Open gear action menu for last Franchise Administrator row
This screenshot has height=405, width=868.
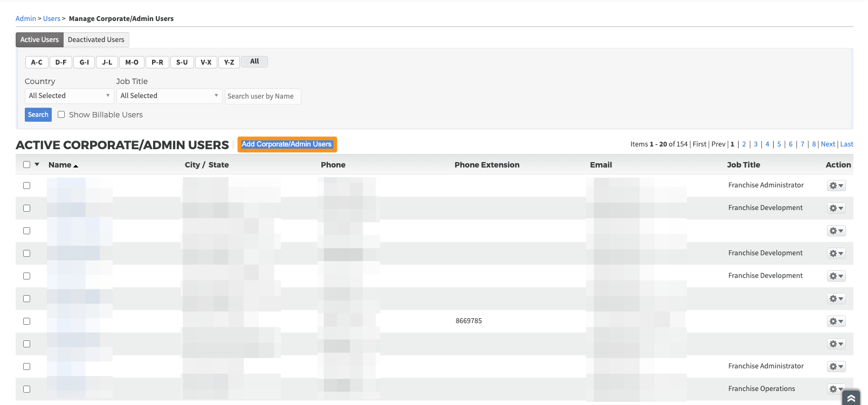pyautogui.click(x=836, y=367)
